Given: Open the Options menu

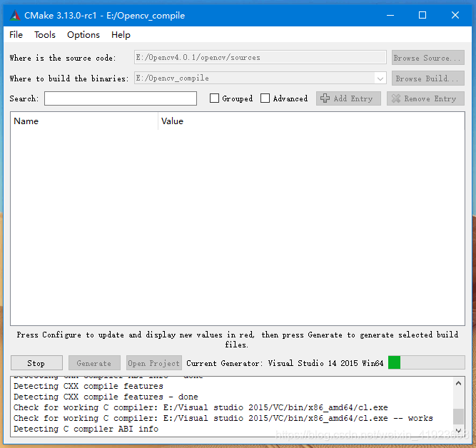Looking at the screenshot, I should tap(83, 35).
